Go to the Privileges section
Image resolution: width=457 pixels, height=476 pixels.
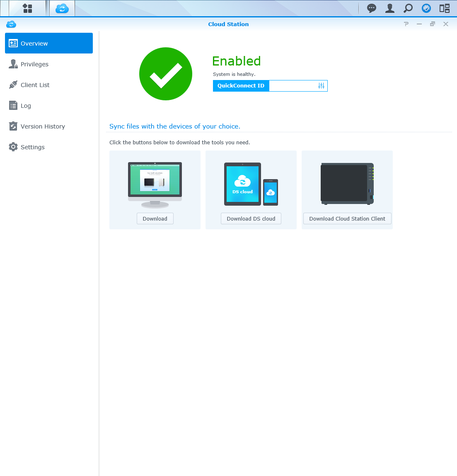49,64
